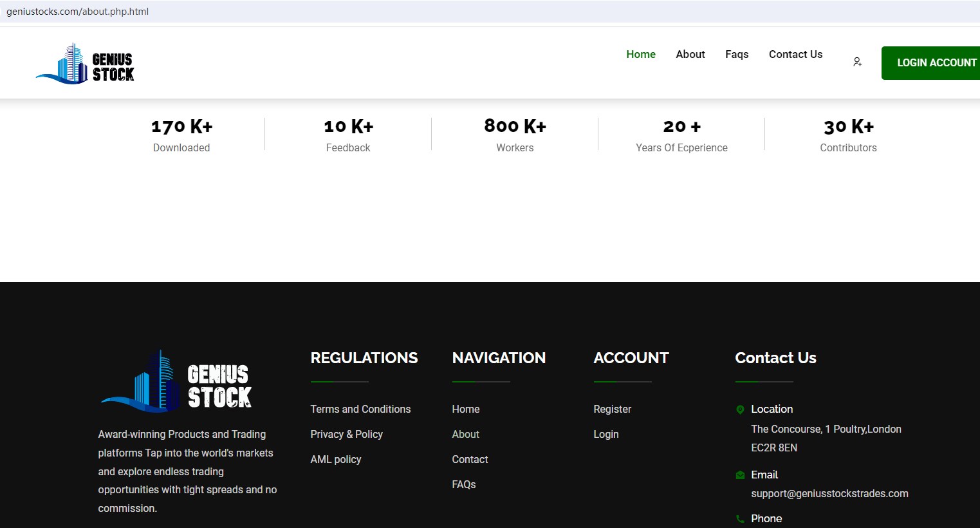This screenshot has width=980, height=528.
Task: Click the Genius Stock header logo
Action: [85, 64]
